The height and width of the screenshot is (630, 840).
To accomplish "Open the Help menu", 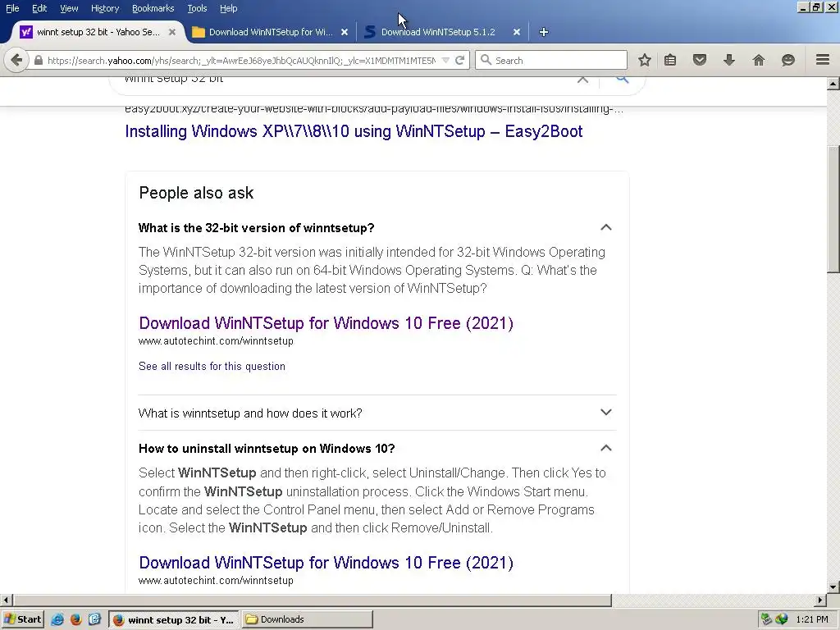I will click(x=228, y=8).
